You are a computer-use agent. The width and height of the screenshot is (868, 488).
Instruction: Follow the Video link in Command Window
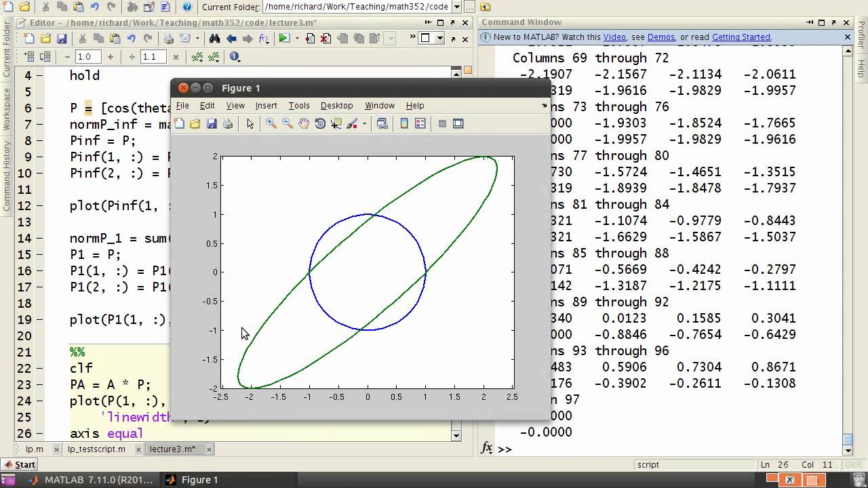[614, 37]
